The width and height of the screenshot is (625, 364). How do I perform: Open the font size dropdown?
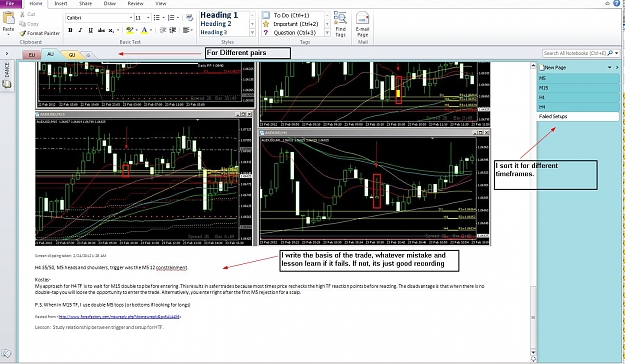pos(148,18)
